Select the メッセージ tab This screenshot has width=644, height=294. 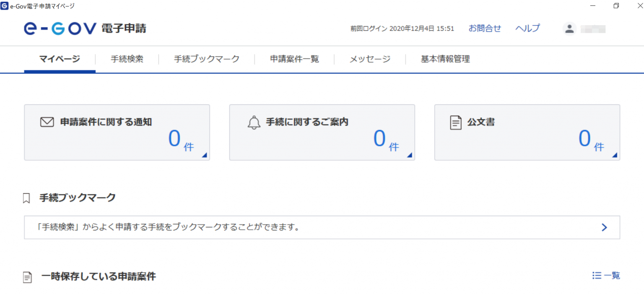pyautogui.click(x=370, y=59)
